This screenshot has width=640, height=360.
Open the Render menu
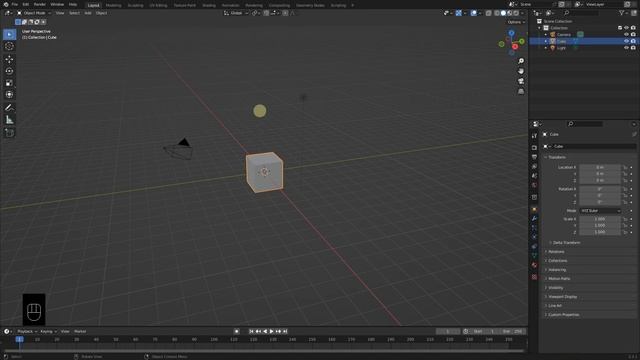point(40,4)
